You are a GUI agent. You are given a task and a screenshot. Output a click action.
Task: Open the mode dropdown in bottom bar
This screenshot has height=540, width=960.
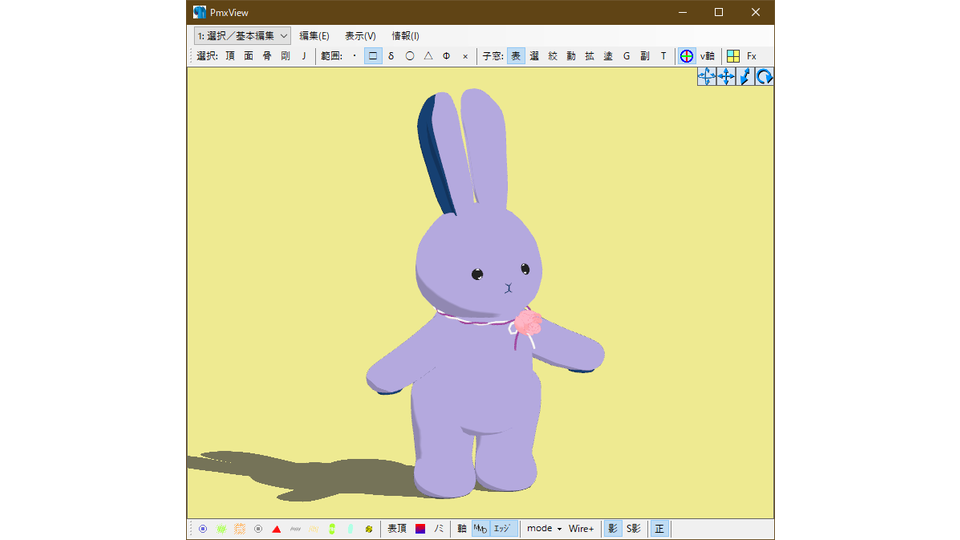pos(544,528)
